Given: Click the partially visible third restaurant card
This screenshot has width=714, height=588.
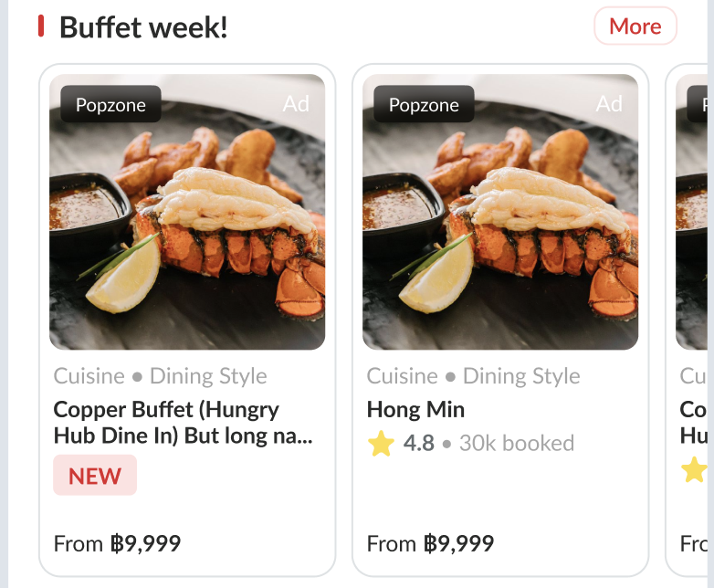Looking at the screenshot, I should pos(693,320).
